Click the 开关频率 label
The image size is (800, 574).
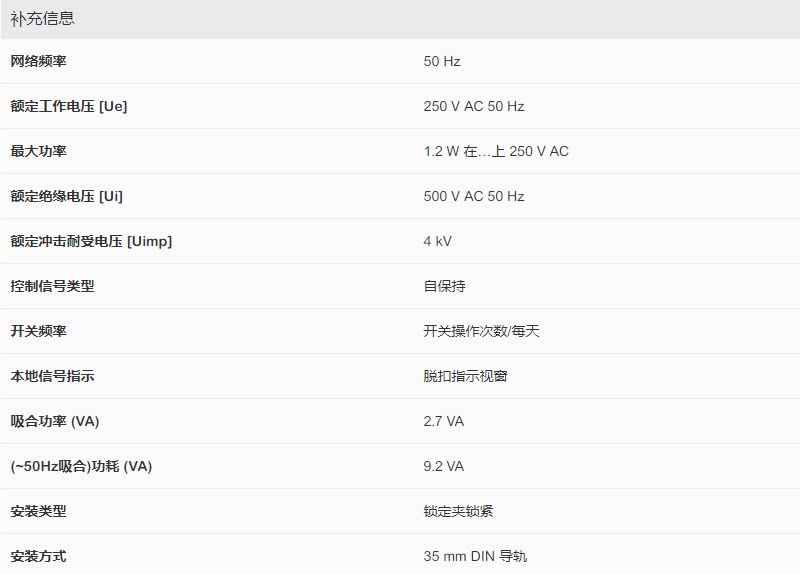pyautogui.click(x=38, y=331)
